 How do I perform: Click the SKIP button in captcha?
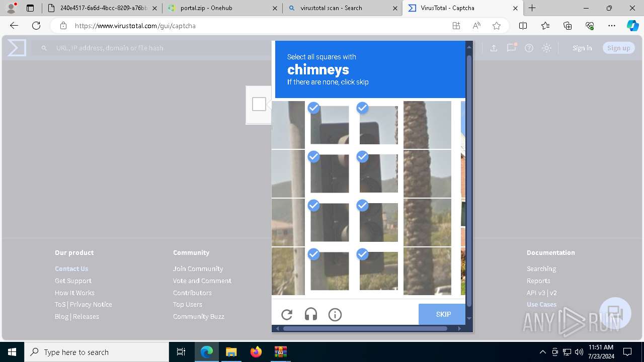442,314
